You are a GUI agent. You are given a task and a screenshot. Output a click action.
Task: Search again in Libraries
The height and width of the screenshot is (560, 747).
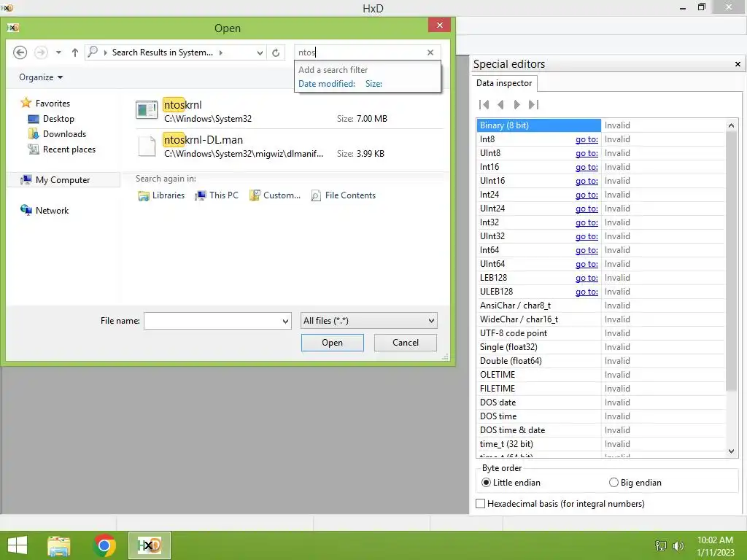pos(161,195)
